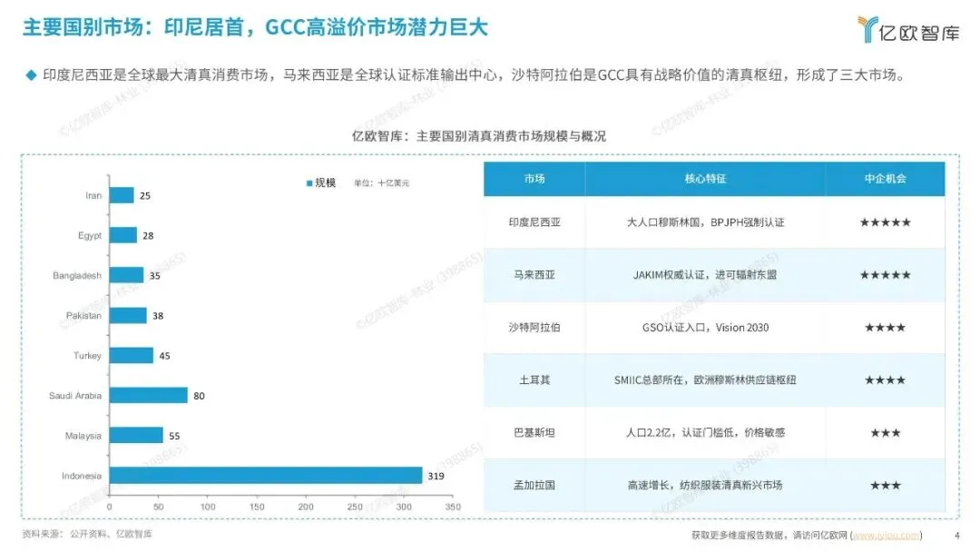Viewport: 980px width, 552px height.
Task: Click the Bangladesh axis label
Action: coord(77,276)
